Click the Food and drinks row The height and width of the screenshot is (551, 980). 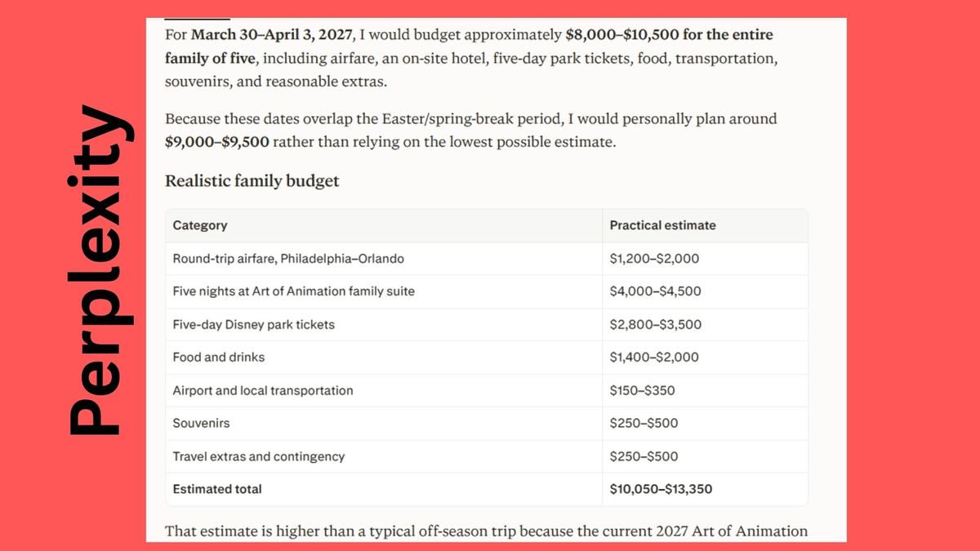click(487, 358)
